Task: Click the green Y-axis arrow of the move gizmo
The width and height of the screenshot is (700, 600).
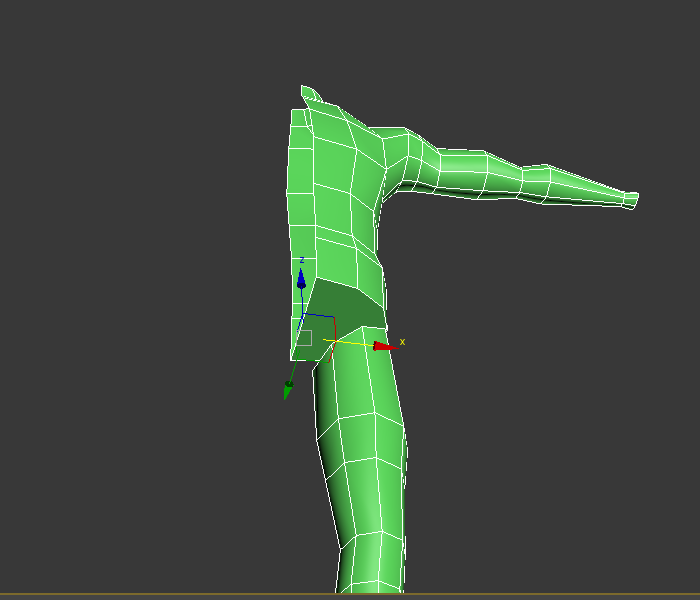Action: pyautogui.click(x=288, y=391)
